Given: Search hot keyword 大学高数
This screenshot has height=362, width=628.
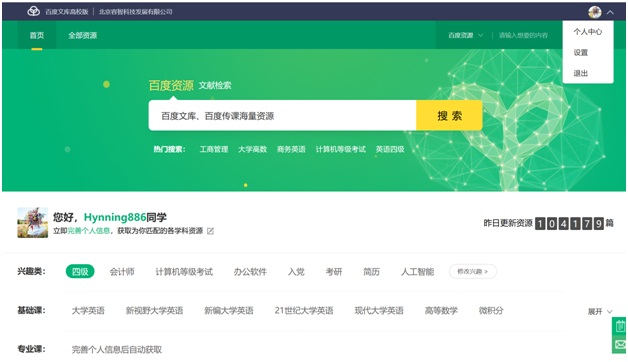Looking at the screenshot, I should pos(252,149).
